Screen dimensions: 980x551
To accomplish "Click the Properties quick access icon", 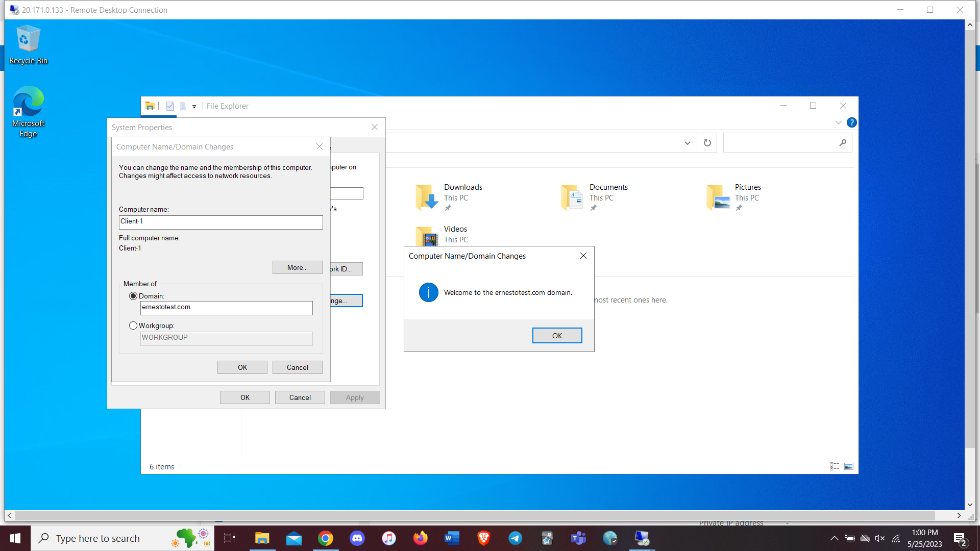I will [170, 106].
